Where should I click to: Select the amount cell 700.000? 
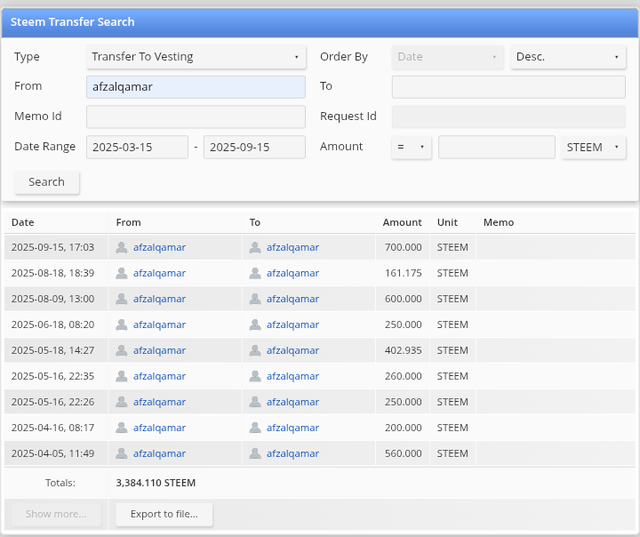[403, 247]
